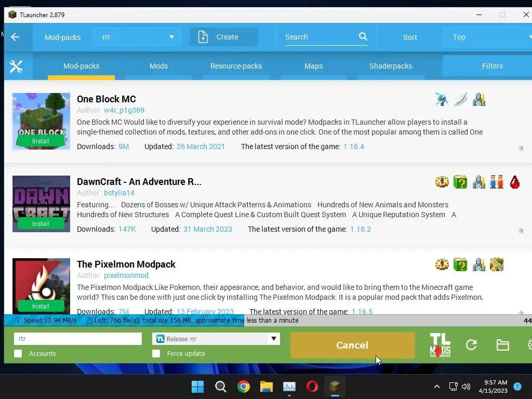532x399 pixels.
Task: Click the refresh icon in bottom bar
Action: click(471, 345)
